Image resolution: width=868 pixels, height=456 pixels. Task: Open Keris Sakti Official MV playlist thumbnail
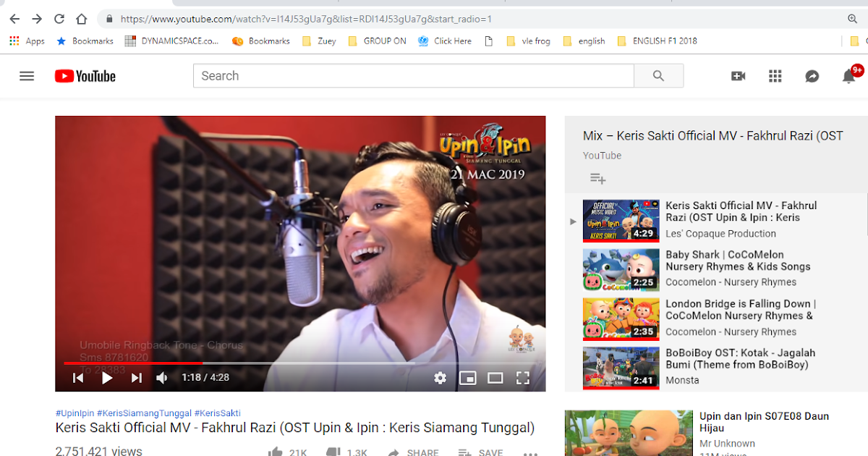(x=621, y=221)
